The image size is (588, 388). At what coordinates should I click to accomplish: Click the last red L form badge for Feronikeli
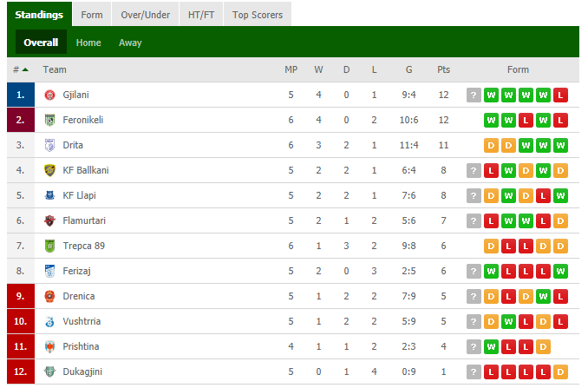pos(560,120)
